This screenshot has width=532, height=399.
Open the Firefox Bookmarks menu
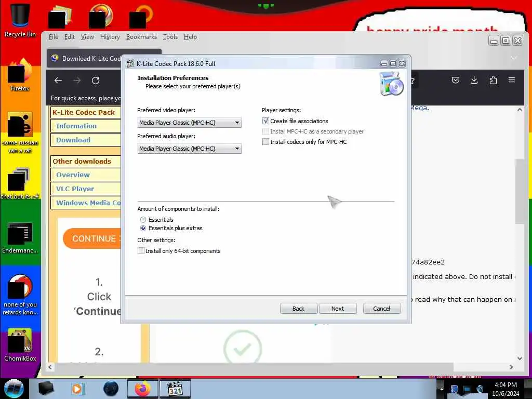[141, 37]
